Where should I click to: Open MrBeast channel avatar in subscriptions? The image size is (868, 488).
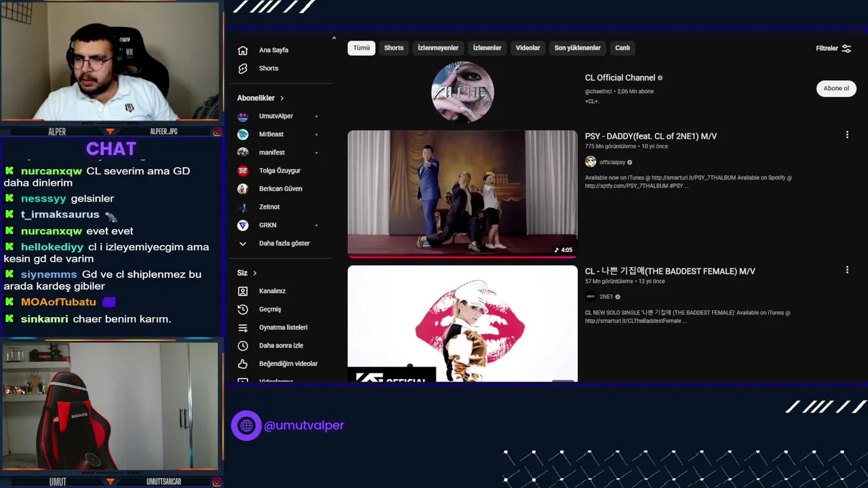pyautogui.click(x=243, y=134)
